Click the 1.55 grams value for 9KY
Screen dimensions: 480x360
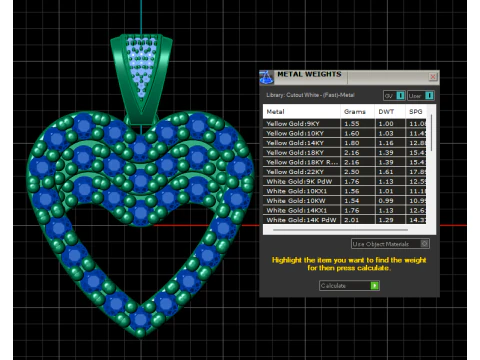coord(352,123)
